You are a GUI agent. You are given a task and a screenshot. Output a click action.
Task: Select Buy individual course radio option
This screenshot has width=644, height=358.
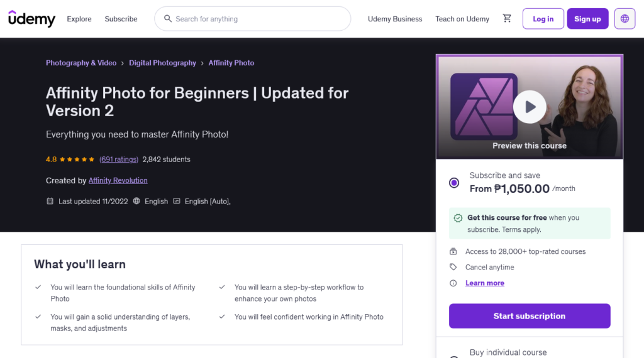tap(454, 356)
